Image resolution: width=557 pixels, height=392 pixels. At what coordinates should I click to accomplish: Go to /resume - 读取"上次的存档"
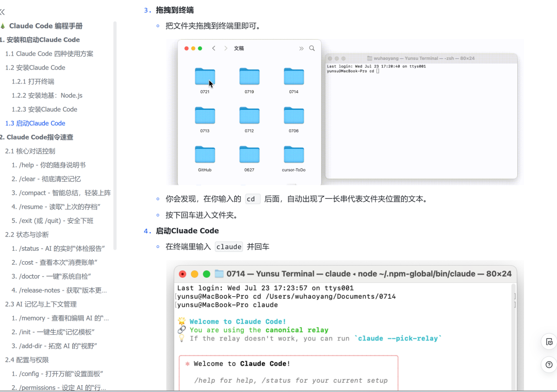coord(56,207)
